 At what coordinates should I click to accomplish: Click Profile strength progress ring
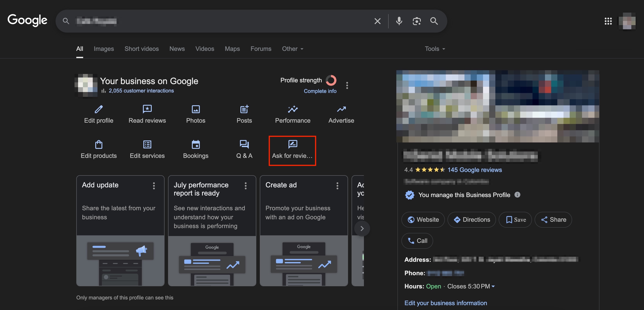point(331,80)
